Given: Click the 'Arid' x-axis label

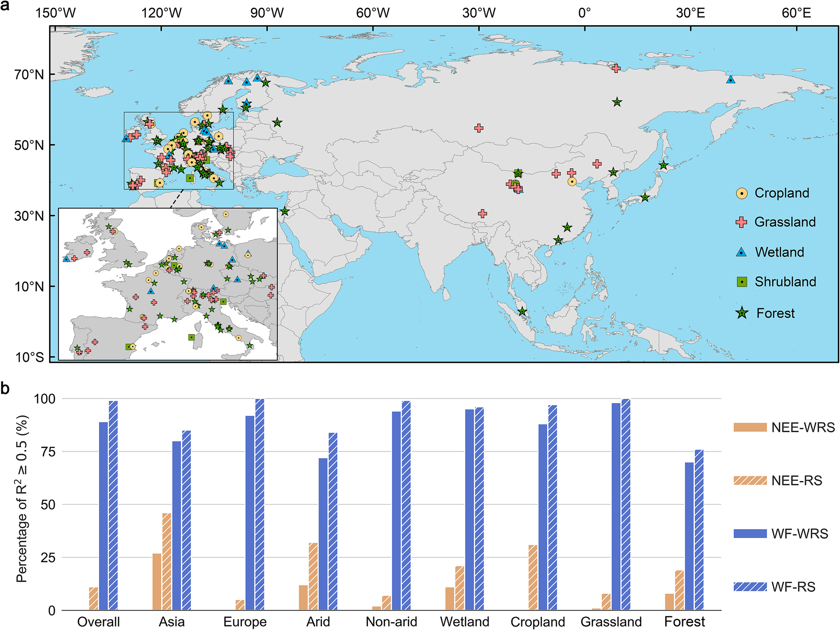Looking at the screenshot, I should point(318,622).
